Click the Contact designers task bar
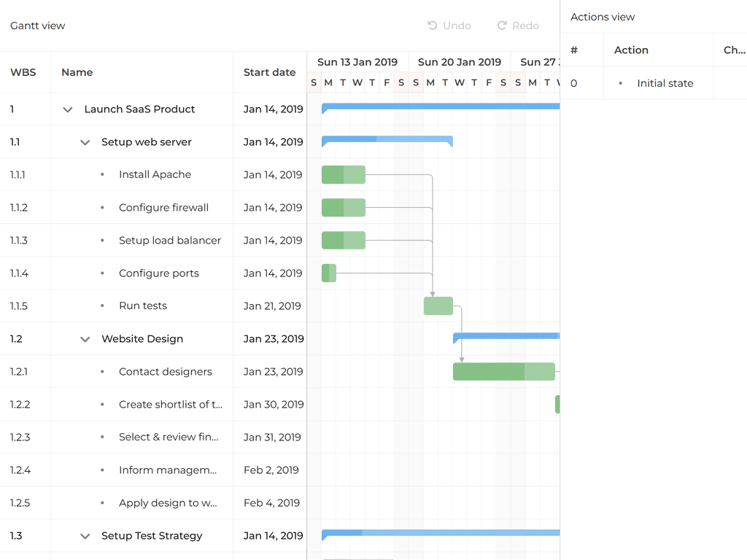 tap(503, 372)
